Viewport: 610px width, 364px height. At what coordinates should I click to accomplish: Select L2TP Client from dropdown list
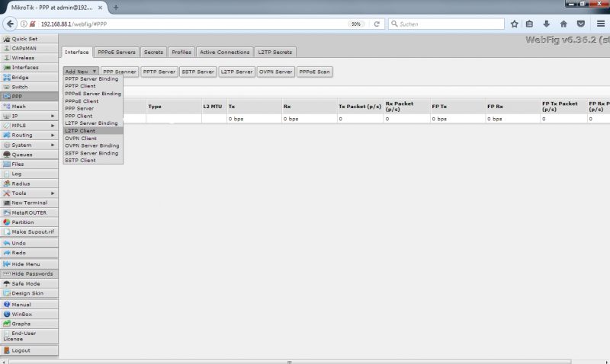[x=81, y=130]
